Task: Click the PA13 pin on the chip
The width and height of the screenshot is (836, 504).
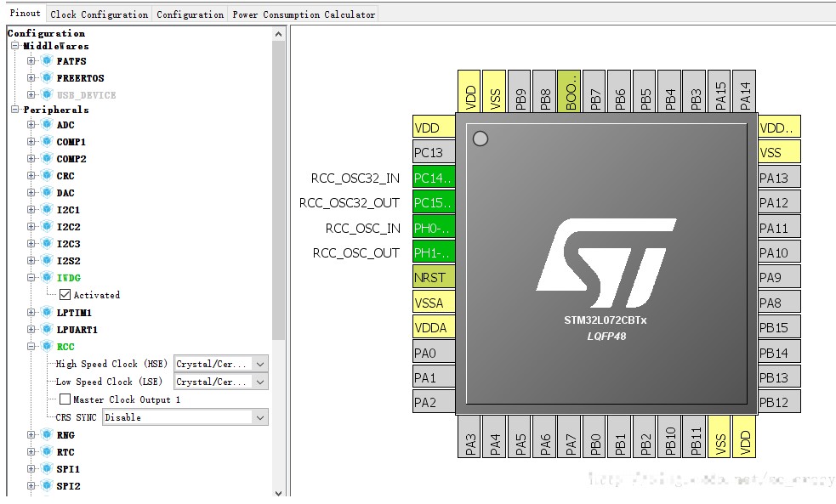Action: 779,178
